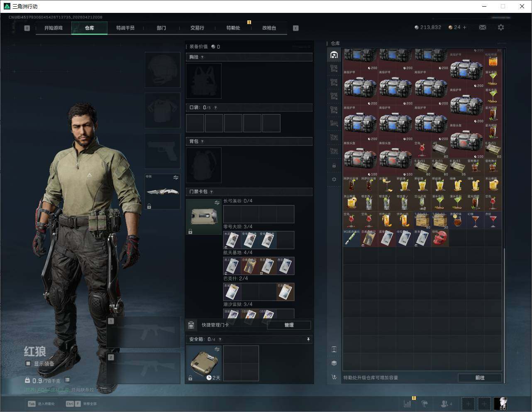This screenshot has width=532, height=412.
Task: Click the flag icon in bottom bar
Action: pyautogui.click(x=425, y=403)
